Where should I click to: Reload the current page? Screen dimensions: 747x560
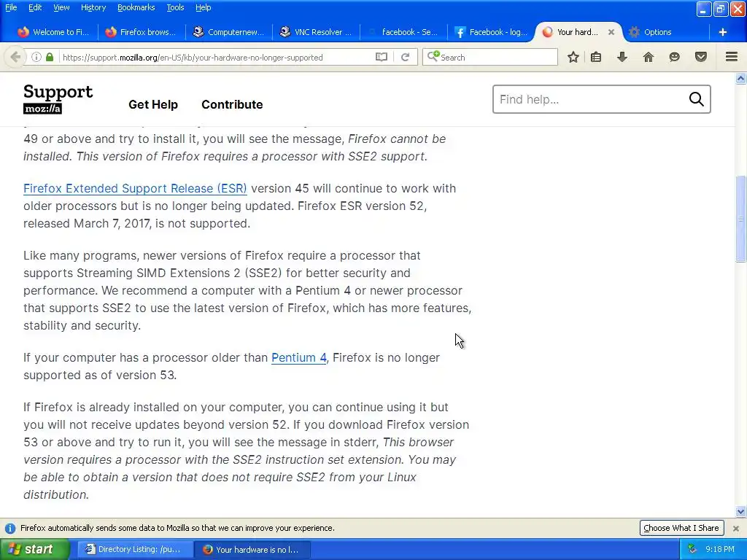pos(406,57)
